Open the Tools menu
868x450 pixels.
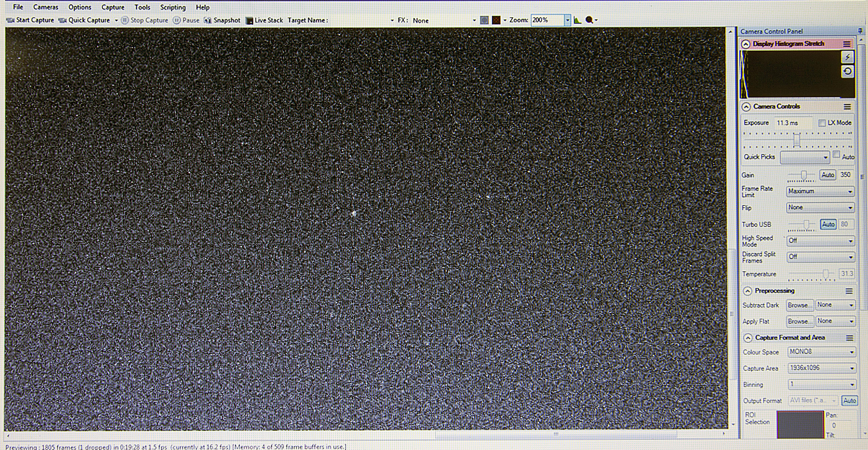click(x=142, y=7)
